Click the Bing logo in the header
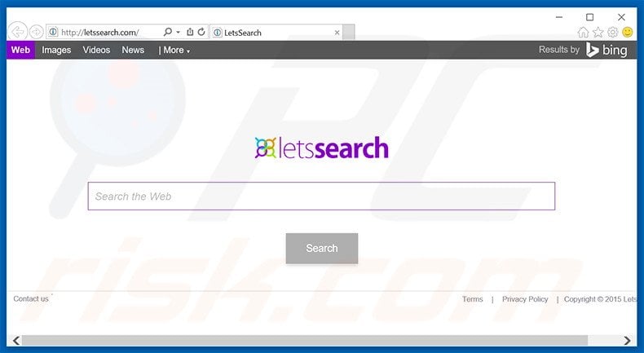 tap(607, 50)
